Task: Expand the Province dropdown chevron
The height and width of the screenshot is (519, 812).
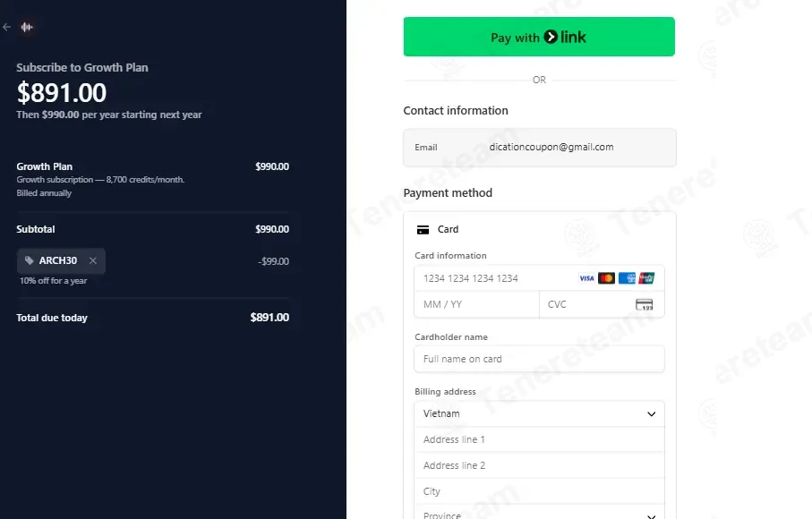Action: pyautogui.click(x=652, y=516)
